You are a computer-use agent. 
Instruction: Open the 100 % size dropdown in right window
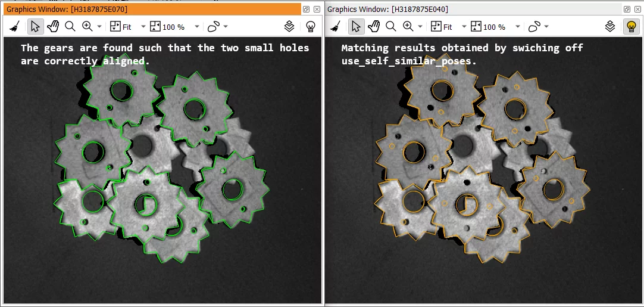(x=517, y=27)
